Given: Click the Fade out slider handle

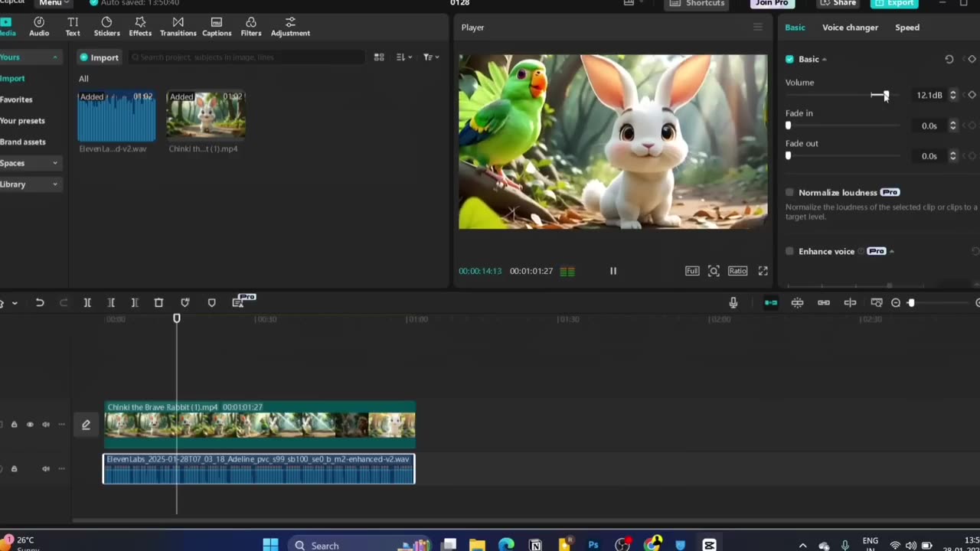Looking at the screenshot, I should 788,156.
